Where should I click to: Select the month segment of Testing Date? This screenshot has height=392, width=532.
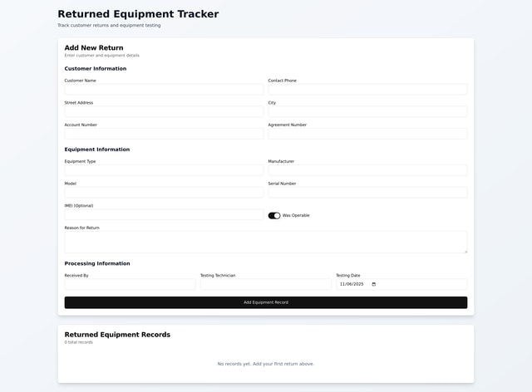(342, 284)
